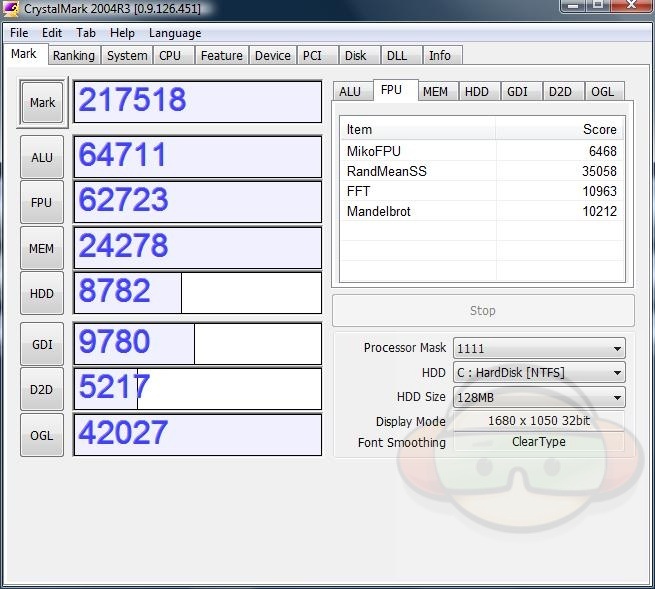The width and height of the screenshot is (655, 589).
Task: Start the HDD benchmark test
Action: point(42,294)
